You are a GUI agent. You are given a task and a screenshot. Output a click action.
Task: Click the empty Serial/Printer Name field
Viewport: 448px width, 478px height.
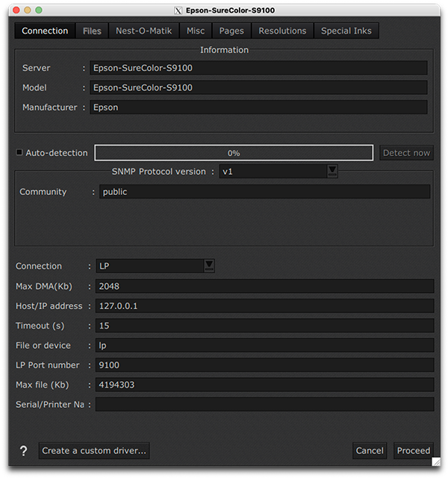pyautogui.click(x=265, y=405)
